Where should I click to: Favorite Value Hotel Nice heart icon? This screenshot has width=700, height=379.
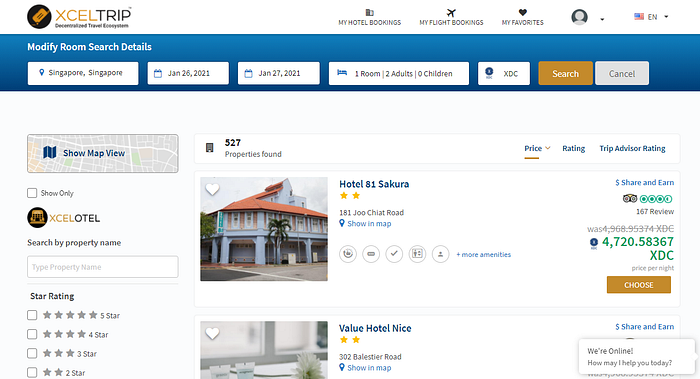pos(212,333)
